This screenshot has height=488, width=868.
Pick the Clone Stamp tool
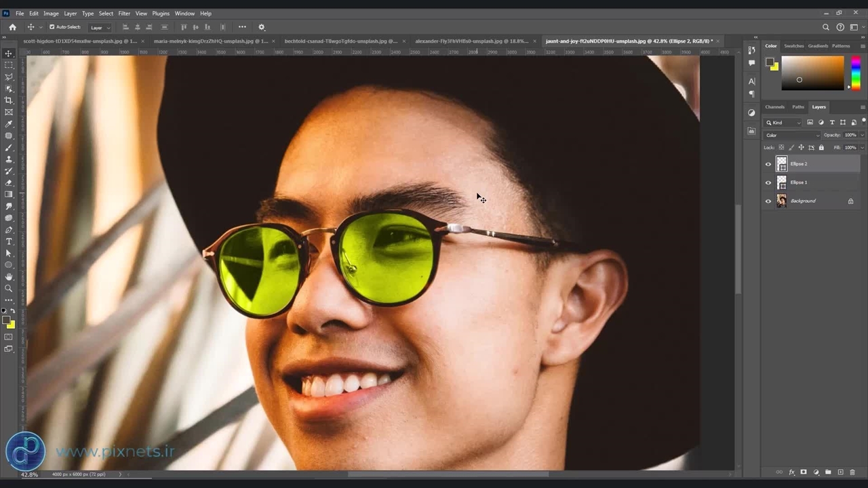pyautogui.click(x=9, y=159)
